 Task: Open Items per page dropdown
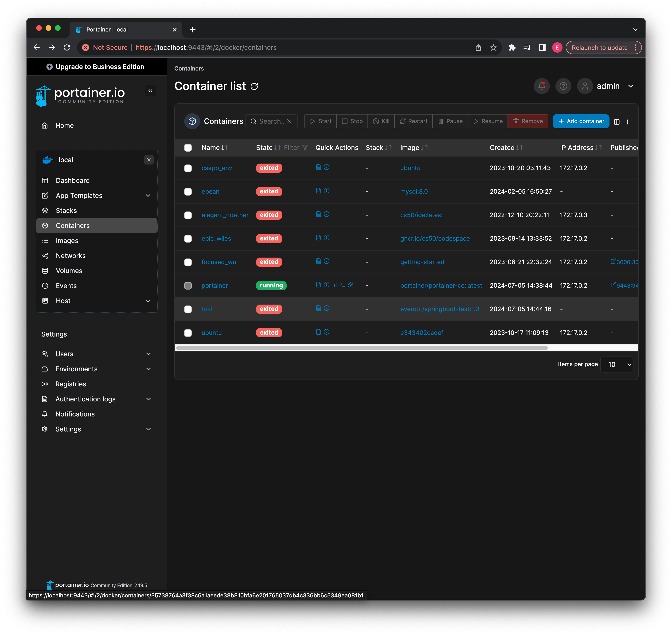(617, 365)
